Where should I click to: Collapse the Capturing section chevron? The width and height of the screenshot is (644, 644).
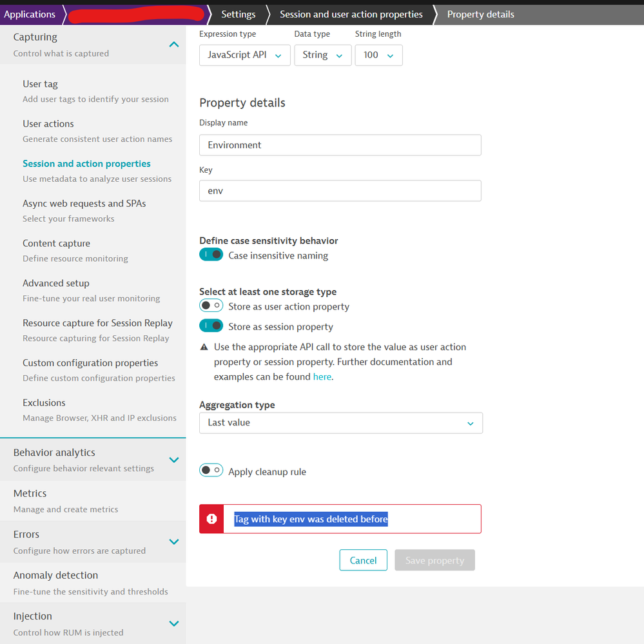174,44
